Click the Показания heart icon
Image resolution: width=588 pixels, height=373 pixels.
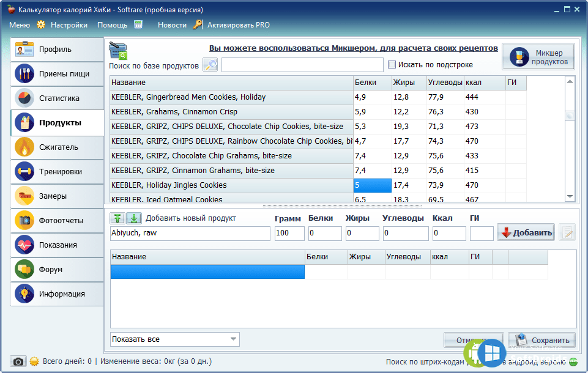click(x=24, y=245)
